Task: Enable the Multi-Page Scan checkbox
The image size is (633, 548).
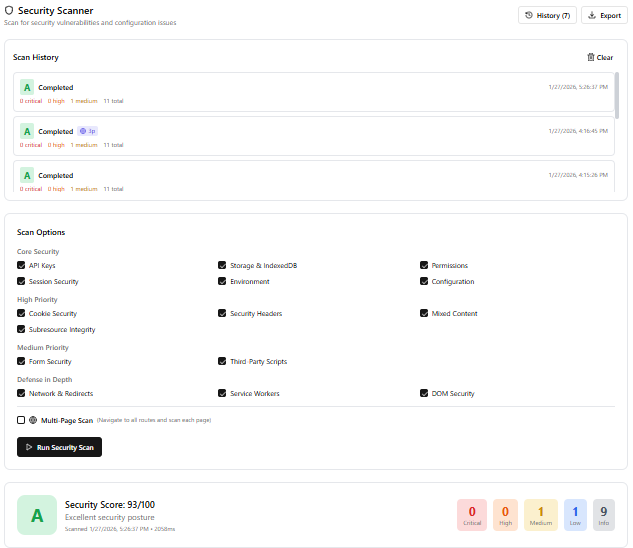Action: (21, 420)
